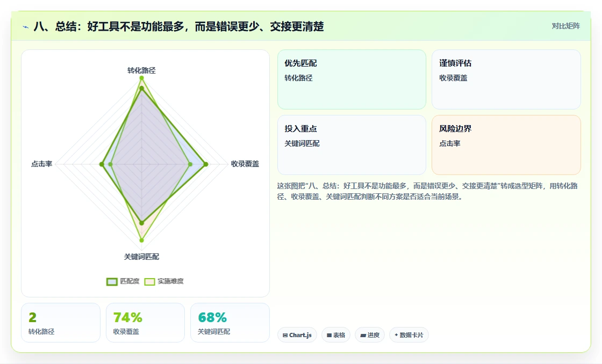Click 点击率 text in 风险边界 card
The width and height of the screenshot is (602, 364).
point(449,144)
